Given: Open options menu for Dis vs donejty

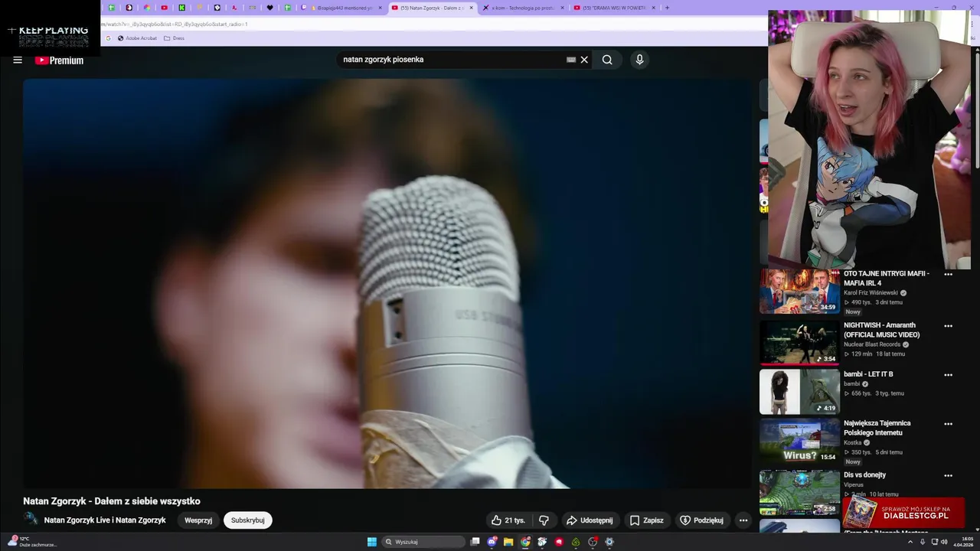Looking at the screenshot, I should tap(948, 475).
